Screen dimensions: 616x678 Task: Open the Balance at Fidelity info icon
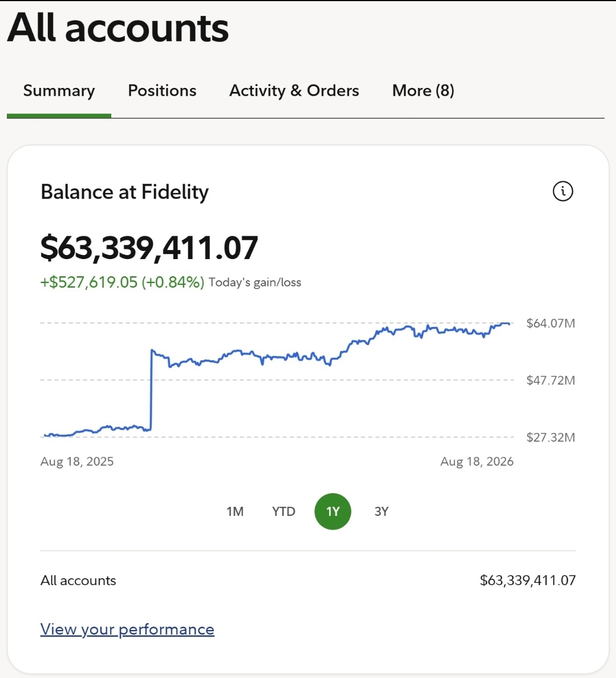click(562, 191)
